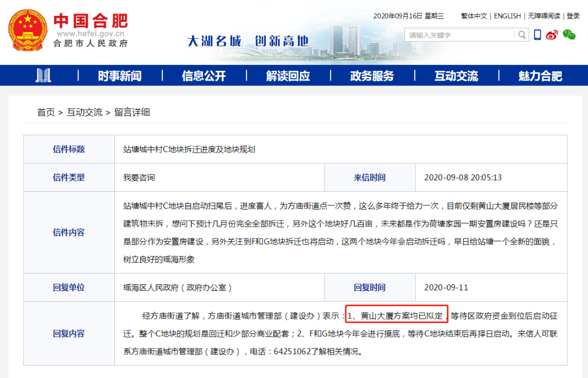Click 瑶海区人民政府（政府办公室）
Screen dimensions: 588x378
pos(177,287)
